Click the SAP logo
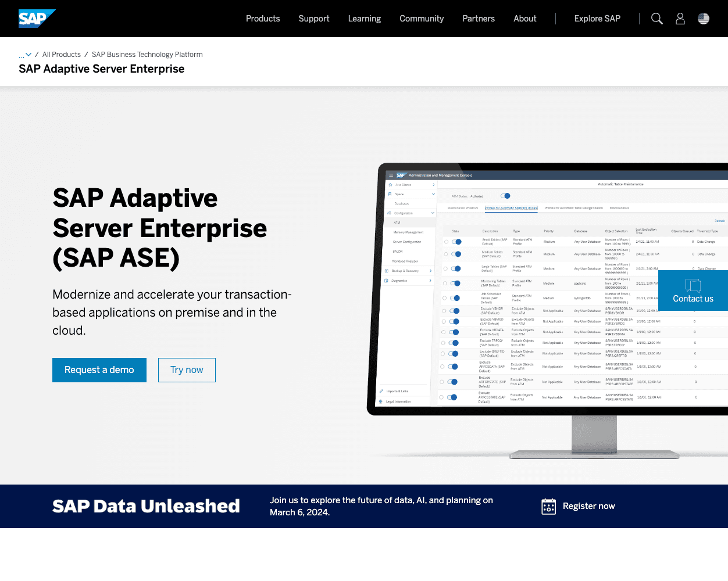The image size is (728, 581). point(37,19)
